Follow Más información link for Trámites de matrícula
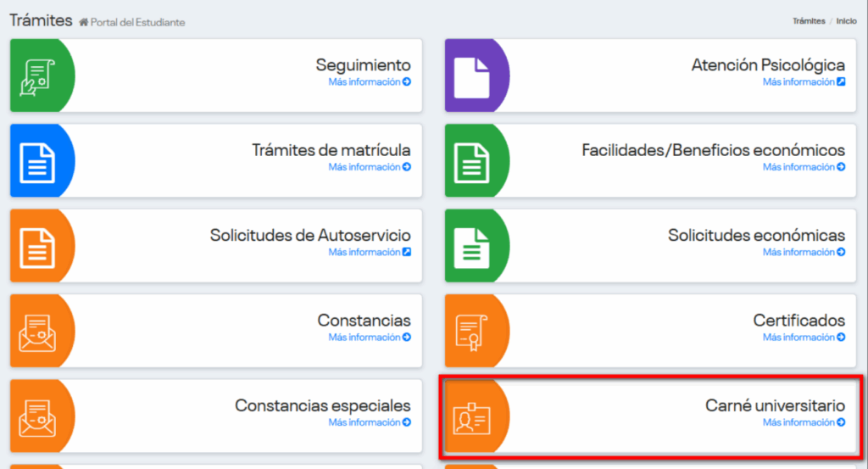The image size is (868, 469). pyautogui.click(x=370, y=167)
